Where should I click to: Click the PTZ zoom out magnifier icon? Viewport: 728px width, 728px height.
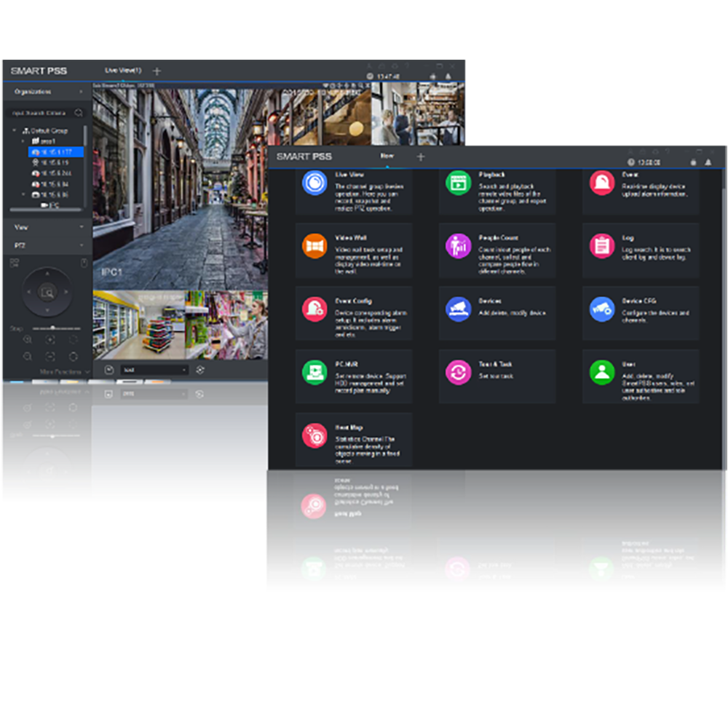click(x=28, y=357)
